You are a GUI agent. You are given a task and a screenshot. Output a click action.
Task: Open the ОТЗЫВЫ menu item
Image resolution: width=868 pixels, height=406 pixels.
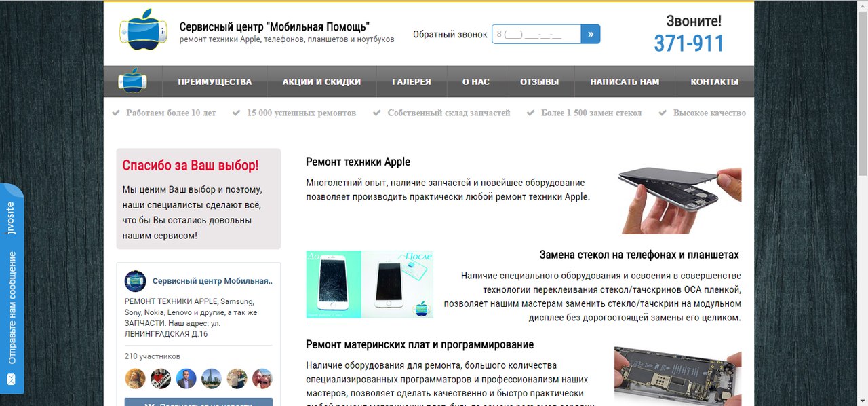point(540,81)
